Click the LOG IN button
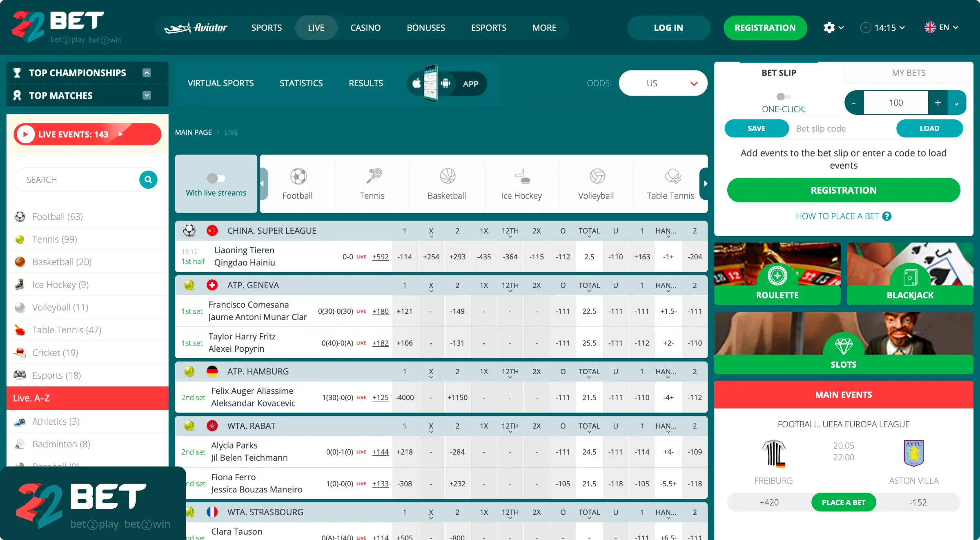 pyautogui.click(x=668, y=28)
